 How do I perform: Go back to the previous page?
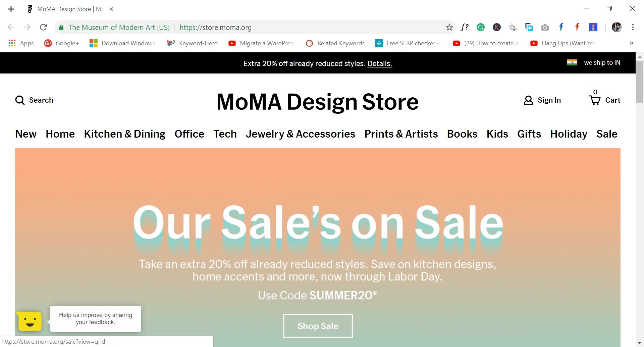click(11, 27)
